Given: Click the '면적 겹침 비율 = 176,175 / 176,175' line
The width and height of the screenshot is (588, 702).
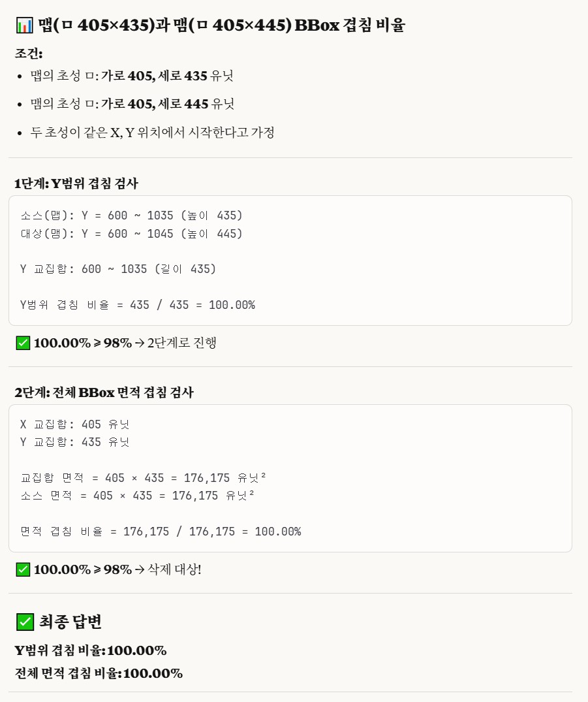Looking at the screenshot, I should coord(161,532).
